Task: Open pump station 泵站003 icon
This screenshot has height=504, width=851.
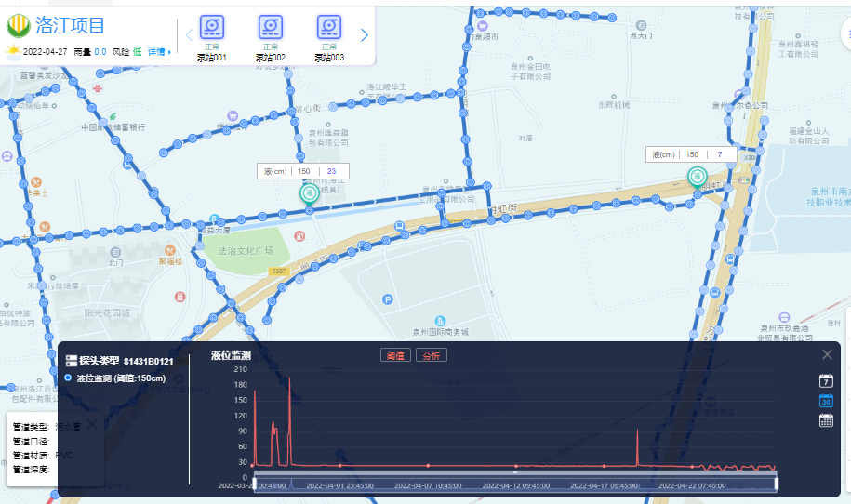Action: (329, 28)
